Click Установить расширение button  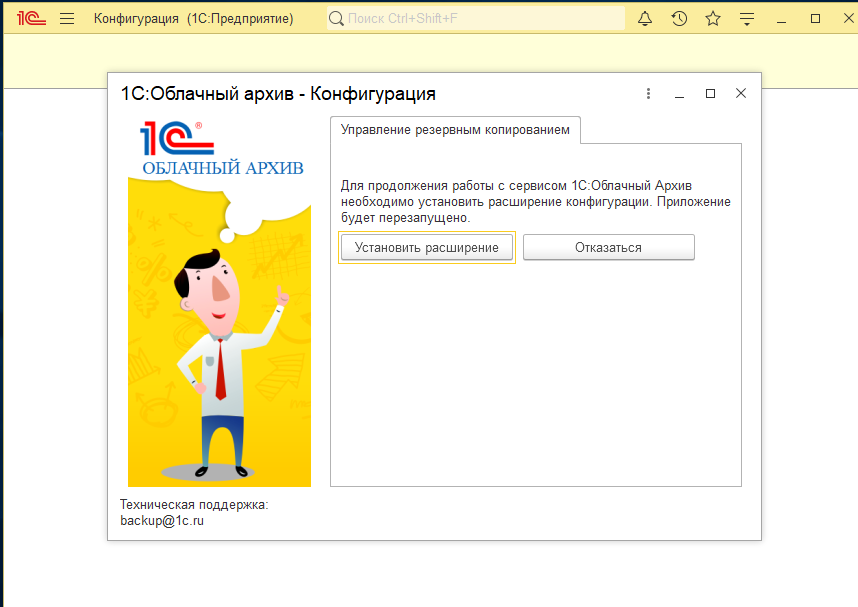coord(427,247)
